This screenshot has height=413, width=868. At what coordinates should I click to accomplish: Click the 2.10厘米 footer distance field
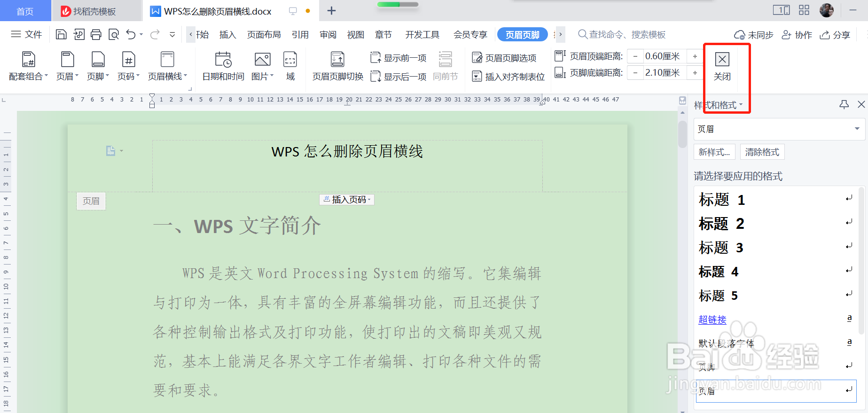pos(665,73)
